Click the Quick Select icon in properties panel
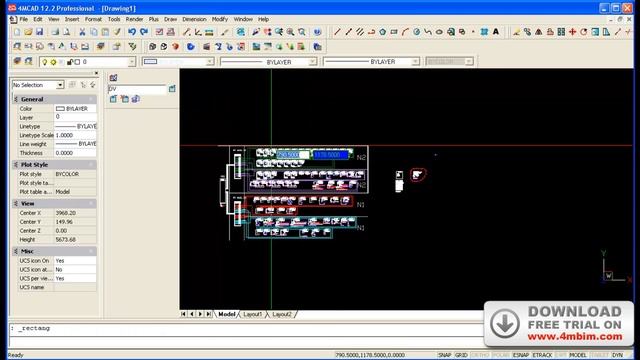The width and height of the screenshot is (640, 360). coord(93,85)
